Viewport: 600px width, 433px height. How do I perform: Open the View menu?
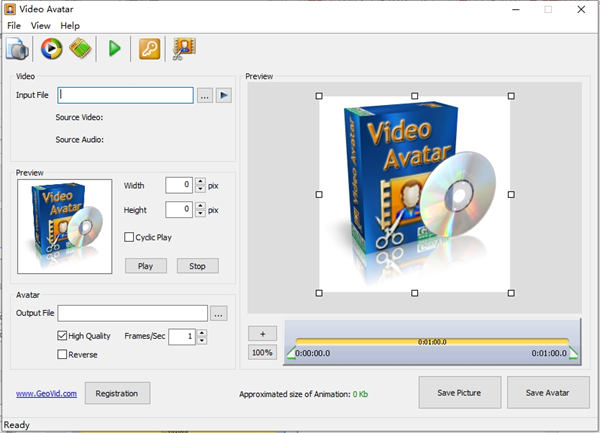(x=41, y=26)
